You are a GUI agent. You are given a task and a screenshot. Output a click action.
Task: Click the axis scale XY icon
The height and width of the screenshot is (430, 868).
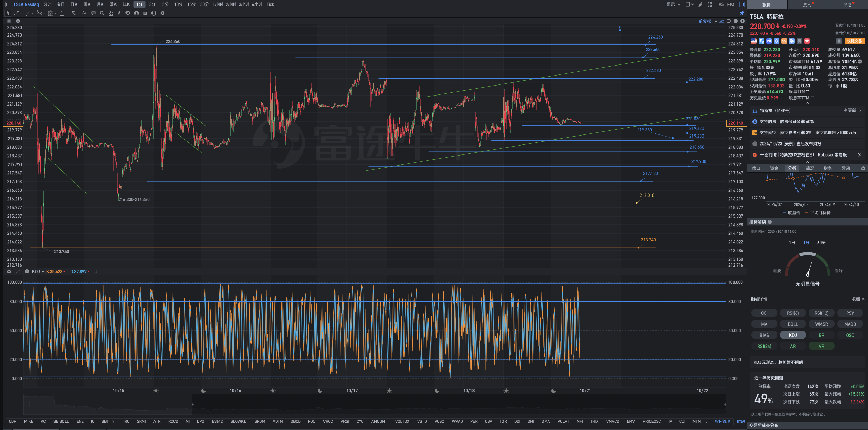[x=721, y=21]
